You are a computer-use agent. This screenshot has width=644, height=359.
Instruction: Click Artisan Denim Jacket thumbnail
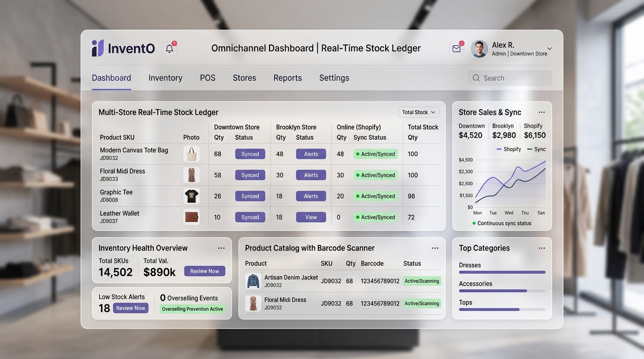tap(253, 281)
